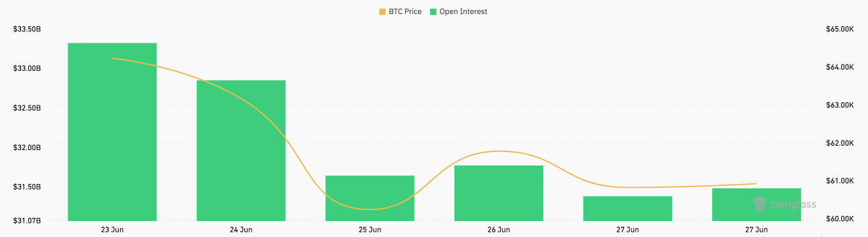This screenshot has height=237, width=868.
Task: Select the 25 Jun open interest bar
Action: point(370,198)
